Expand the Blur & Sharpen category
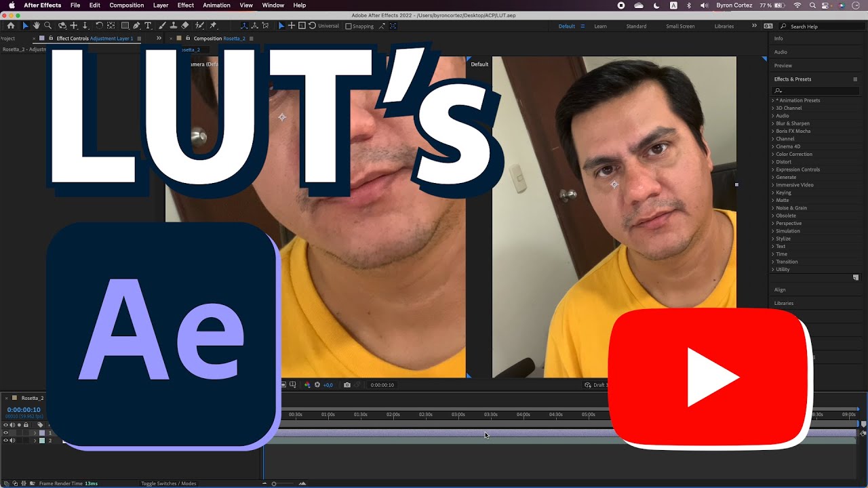Viewport: 868px width, 488px height. 772,123
